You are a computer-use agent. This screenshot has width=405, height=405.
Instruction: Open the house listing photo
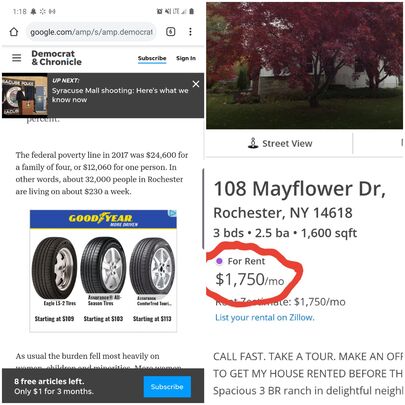pos(304,65)
